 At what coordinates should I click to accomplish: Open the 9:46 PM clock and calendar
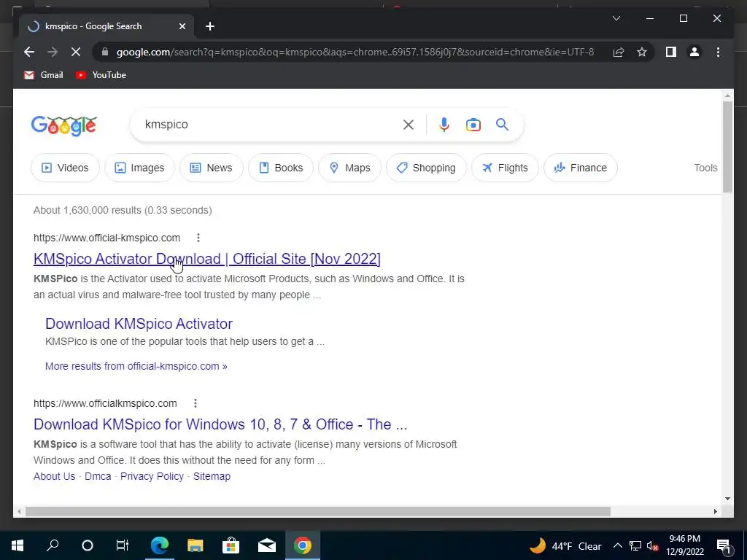[684, 545]
